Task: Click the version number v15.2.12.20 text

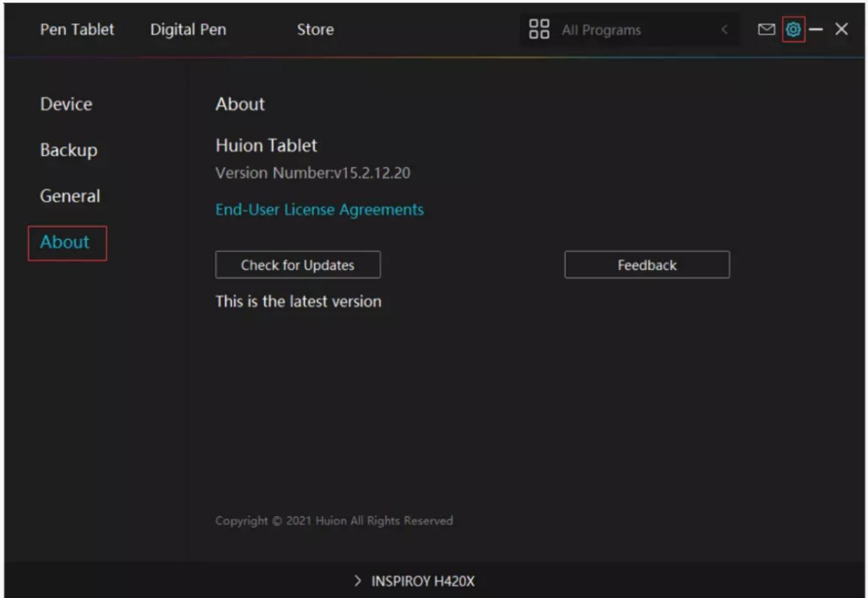Action: 313,173
